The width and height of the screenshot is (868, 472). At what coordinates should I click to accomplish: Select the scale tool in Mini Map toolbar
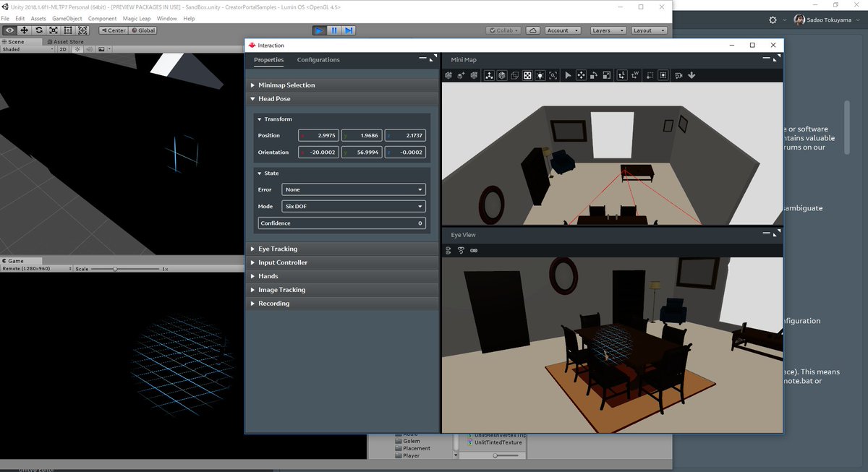[607, 75]
